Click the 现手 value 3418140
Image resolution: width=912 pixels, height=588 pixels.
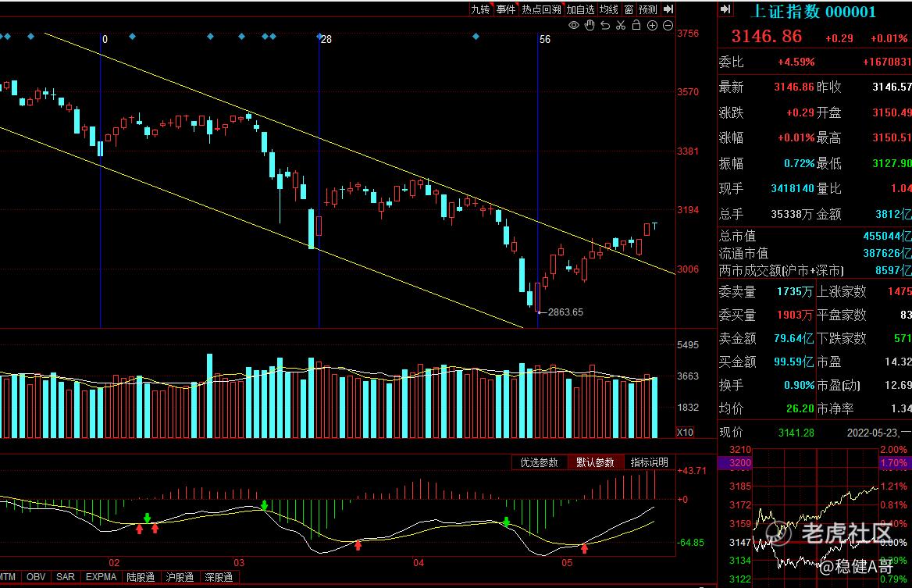[x=793, y=188]
